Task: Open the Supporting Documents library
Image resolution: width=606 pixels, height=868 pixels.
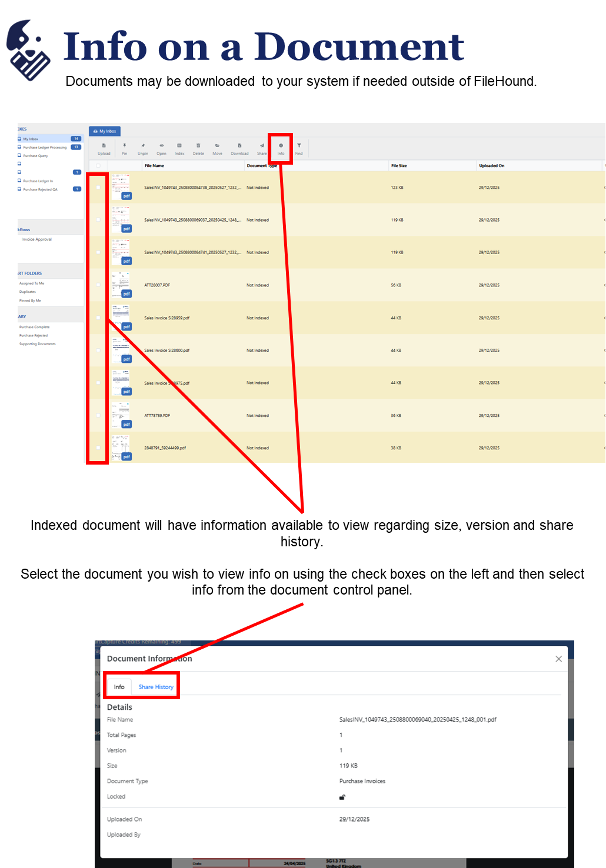Action: pos(37,344)
